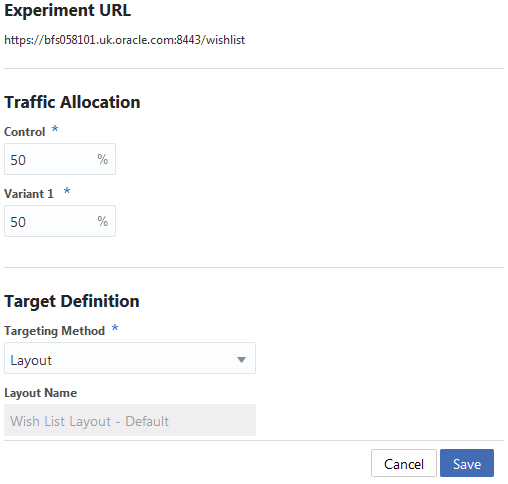The width and height of the screenshot is (508, 484).
Task: Click the wishlist experiment URL text
Action: [124, 40]
